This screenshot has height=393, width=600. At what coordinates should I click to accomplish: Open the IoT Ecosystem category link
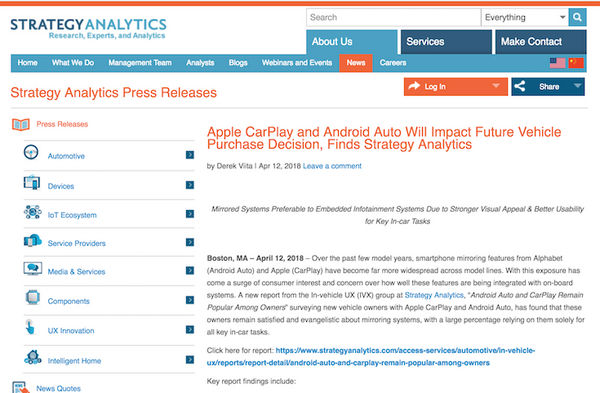[72, 215]
